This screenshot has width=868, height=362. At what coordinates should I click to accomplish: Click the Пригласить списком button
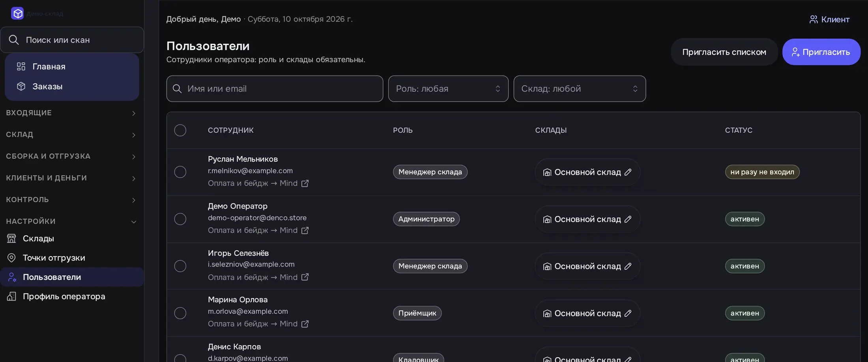click(724, 52)
